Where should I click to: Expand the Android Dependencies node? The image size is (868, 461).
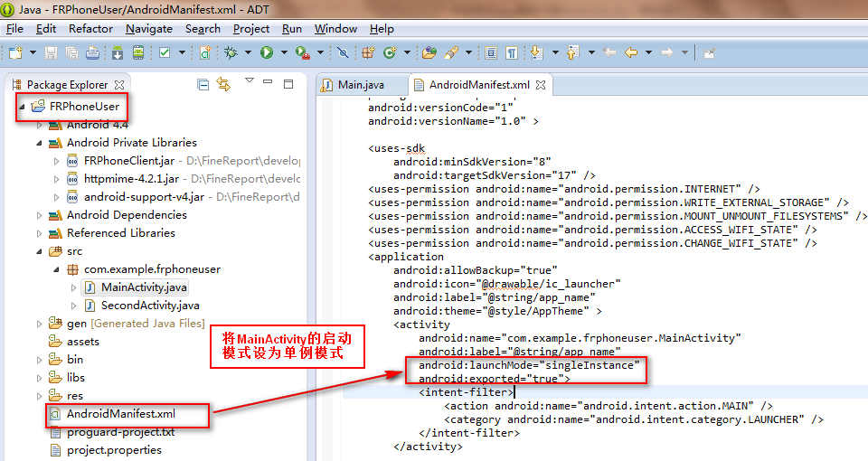tap(39, 215)
